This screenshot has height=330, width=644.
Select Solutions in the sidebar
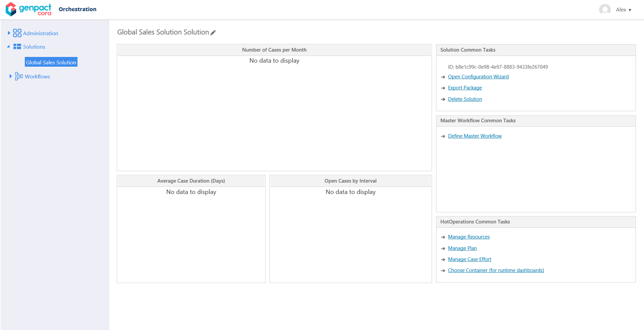(34, 47)
